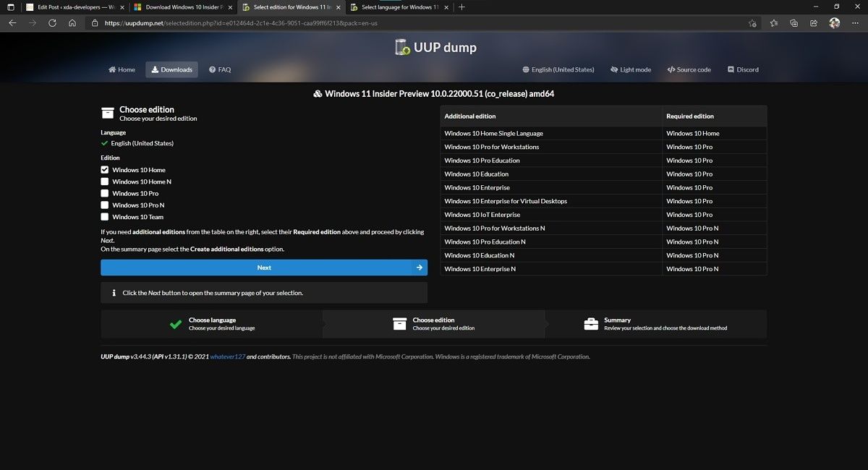The width and height of the screenshot is (868, 470).
Task: Click the address bar URL field
Action: coord(418,22)
